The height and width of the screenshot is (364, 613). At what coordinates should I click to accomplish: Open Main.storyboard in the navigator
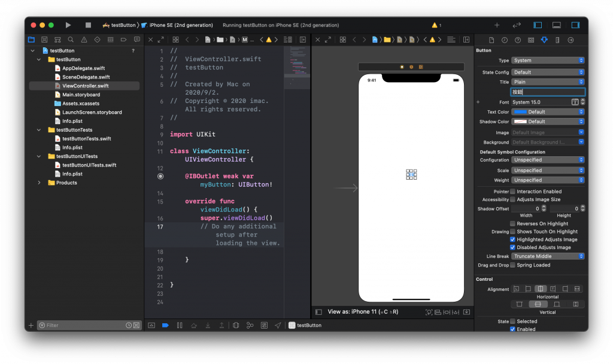(81, 95)
